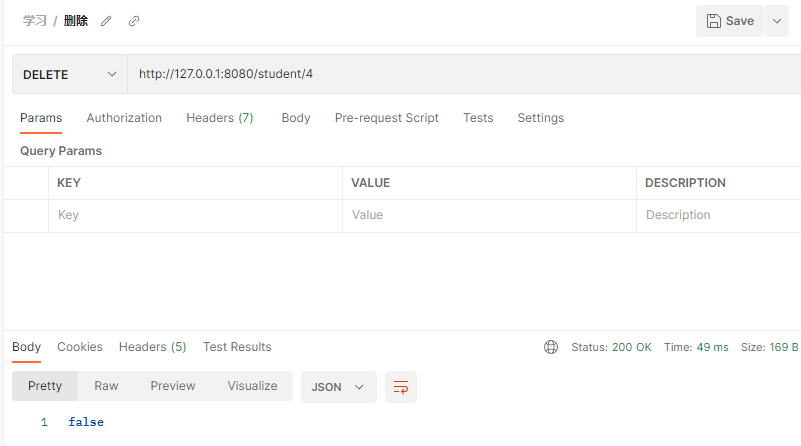This screenshot has height=446, width=801.
Task: Expand the Save options arrow
Action: tap(777, 21)
